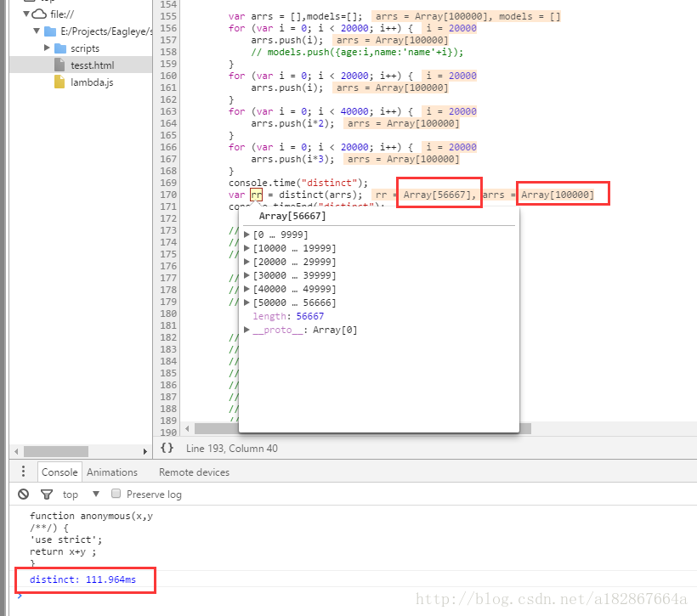Image resolution: width=697 pixels, height=616 pixels.
Task: Expand the [40000 … 49999] array range
Action: [x=246, y=289]
